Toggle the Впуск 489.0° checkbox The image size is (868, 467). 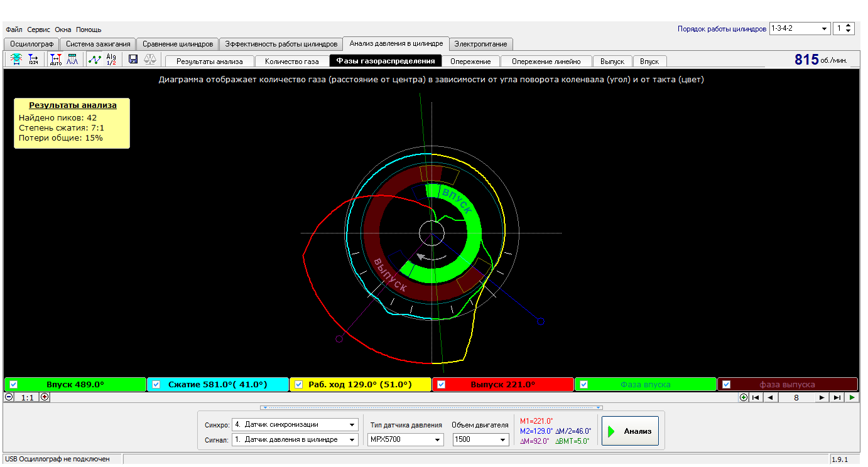point(14,385)
